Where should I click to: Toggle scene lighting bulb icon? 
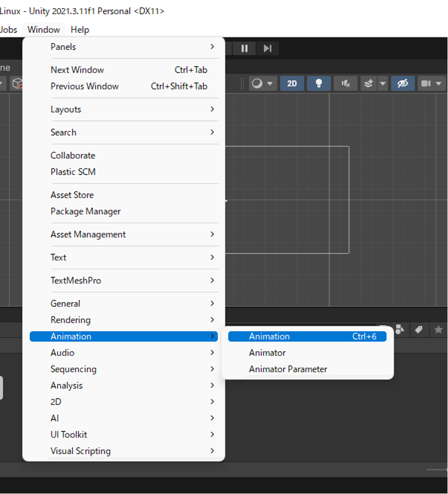click(318, 83)
